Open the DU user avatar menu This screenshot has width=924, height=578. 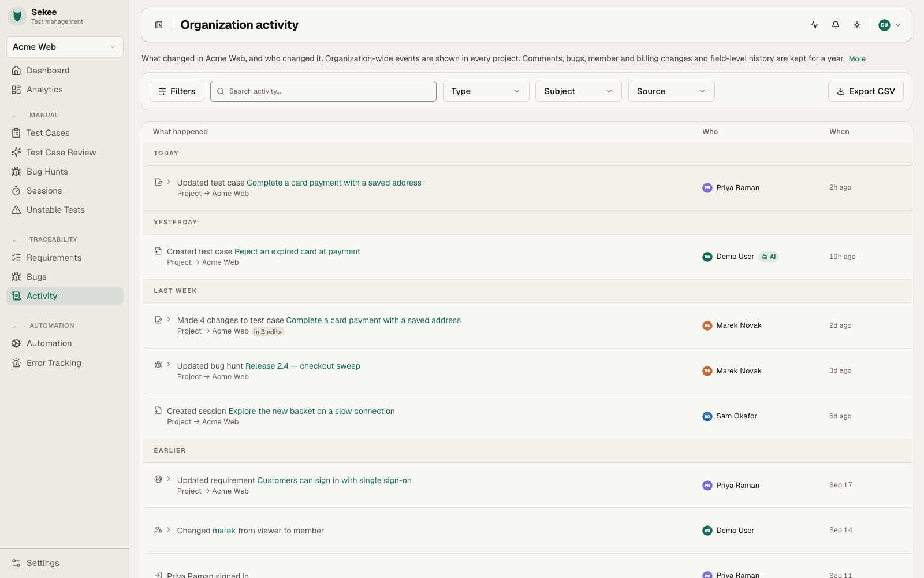[x=889, y=25]
